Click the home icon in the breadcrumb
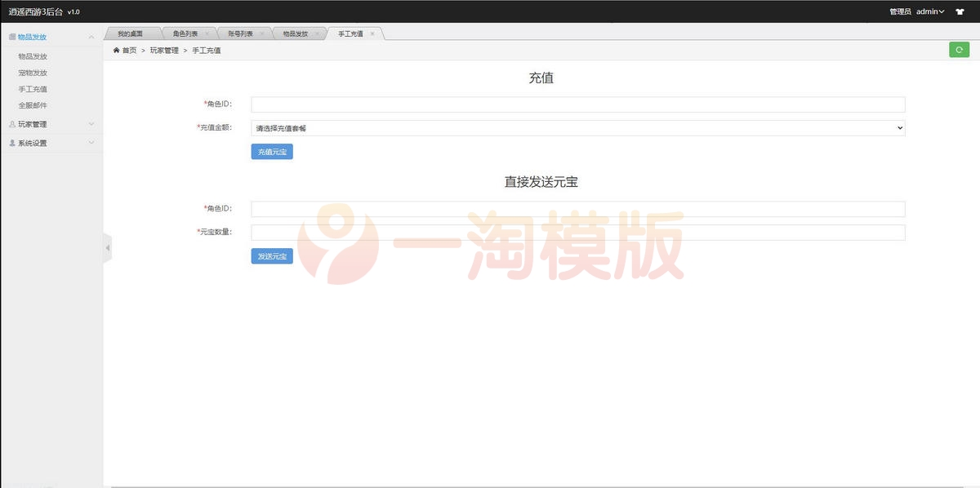 click(x=117, y=50)
